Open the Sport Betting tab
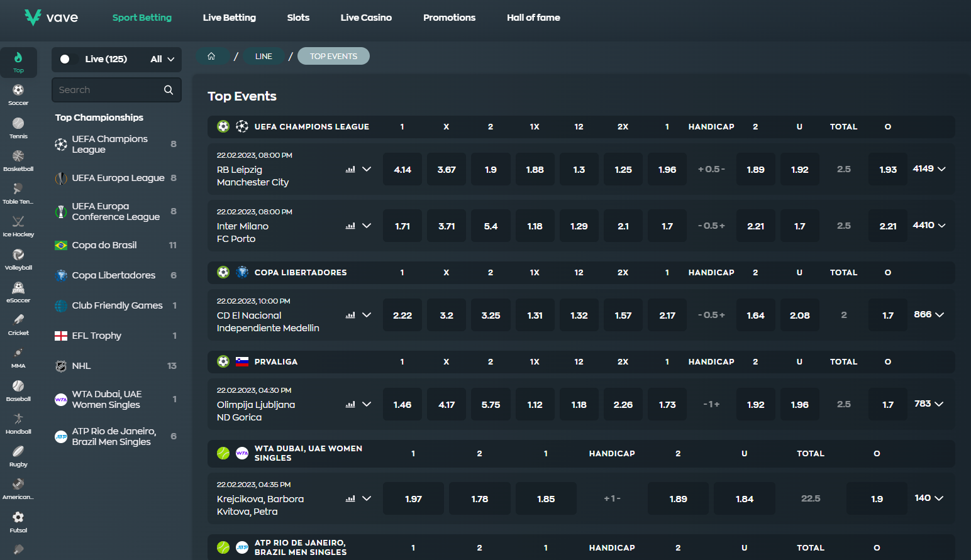 point(142,18)
